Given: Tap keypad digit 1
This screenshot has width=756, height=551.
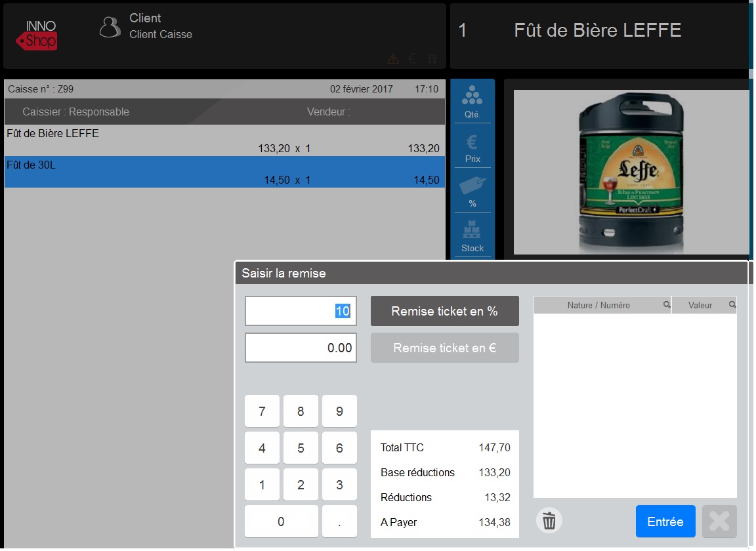Looking at the screenshot, I should click(262, 485).
